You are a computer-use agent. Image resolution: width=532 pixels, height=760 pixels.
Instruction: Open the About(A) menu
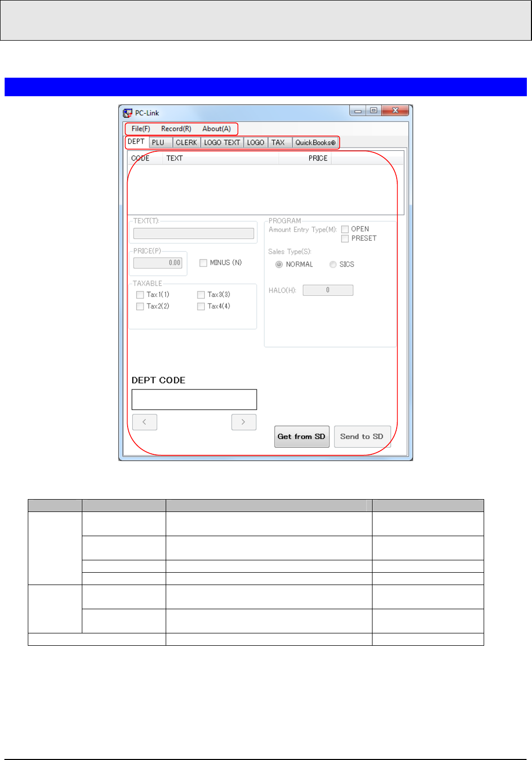tap(217, 129)
